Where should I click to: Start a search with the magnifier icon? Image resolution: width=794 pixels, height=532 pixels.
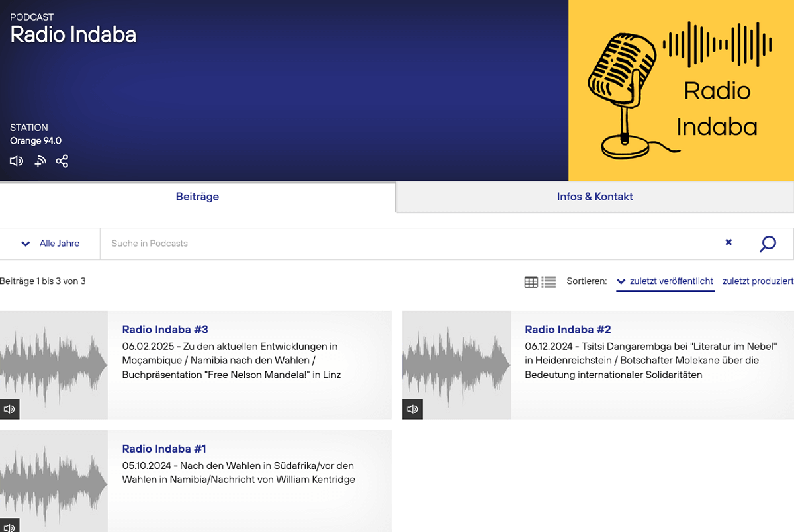[x=768, y=243]
